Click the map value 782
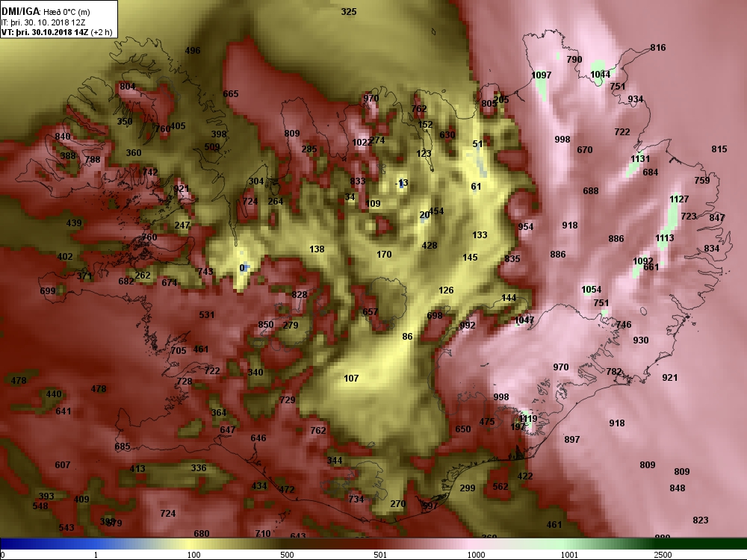Viewport: 747px width, 560px height. coord(614,371)
